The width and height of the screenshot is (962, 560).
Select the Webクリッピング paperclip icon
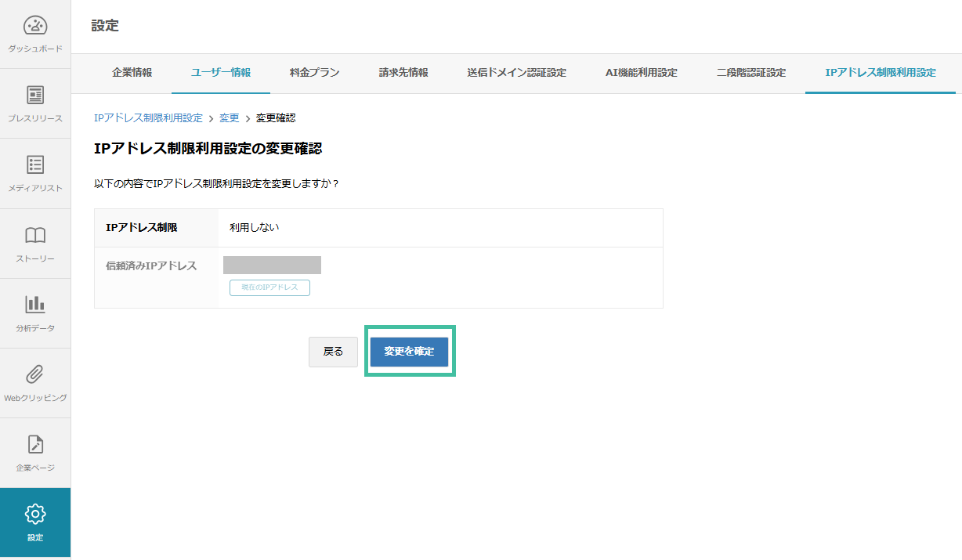coord(34,374)
